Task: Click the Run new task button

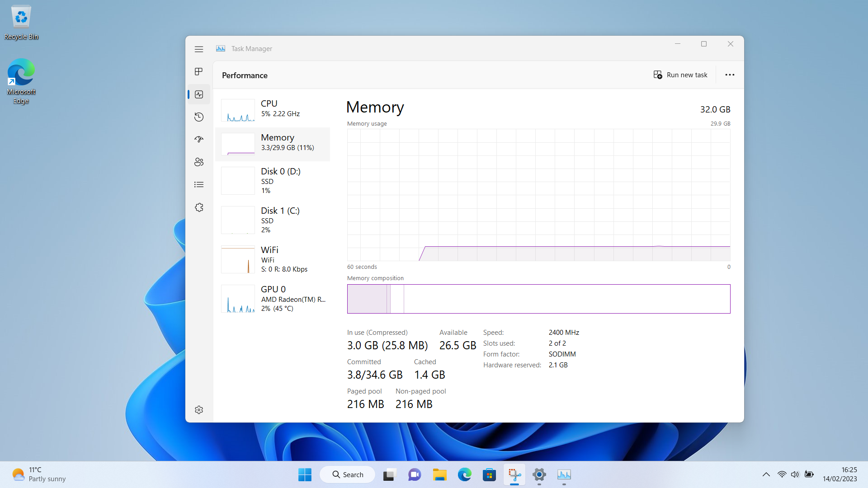Action: coord(680,75)
